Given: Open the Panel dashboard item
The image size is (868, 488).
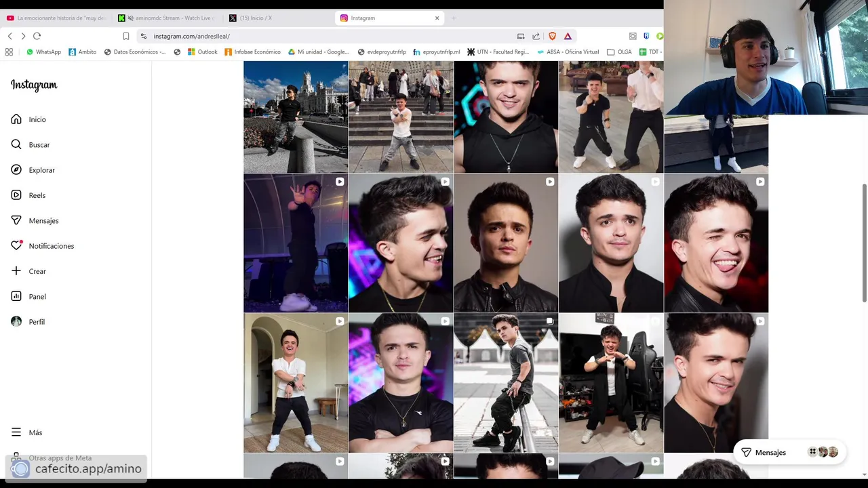Looking at the screenshot, I should 28,296.
